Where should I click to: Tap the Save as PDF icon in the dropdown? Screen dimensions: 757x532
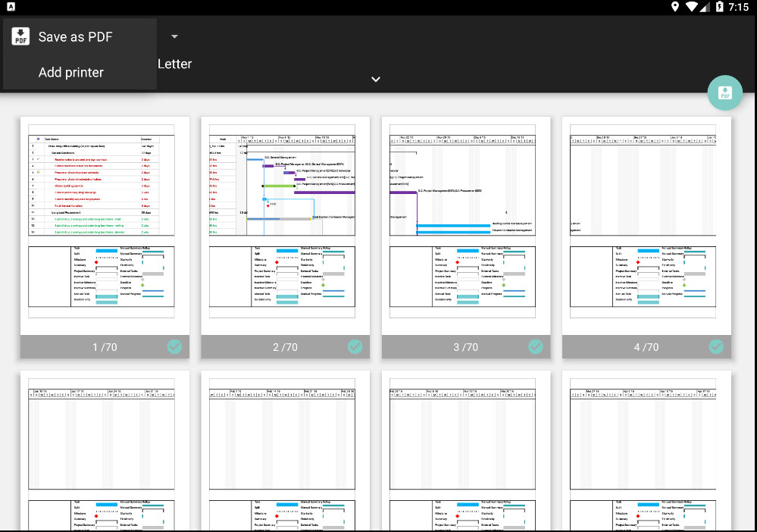tap(20, 36)
